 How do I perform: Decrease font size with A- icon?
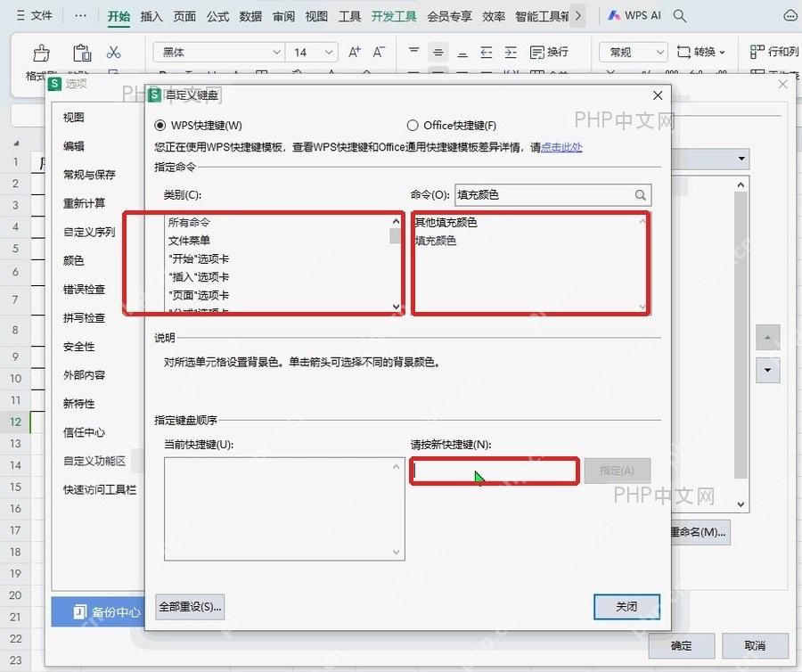[x=379, y=53]
